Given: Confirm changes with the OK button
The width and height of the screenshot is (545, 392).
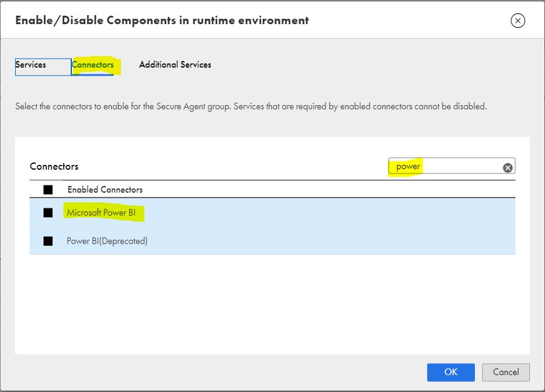Looking at the screenshot, I should pyautogui.click(x=451, y=372).
